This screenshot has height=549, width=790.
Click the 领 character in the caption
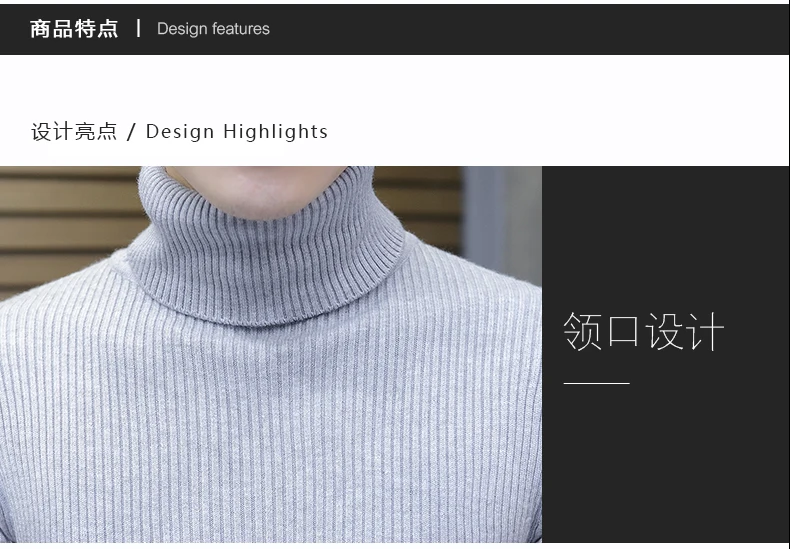pyautogui.click(x=582, y=331)
